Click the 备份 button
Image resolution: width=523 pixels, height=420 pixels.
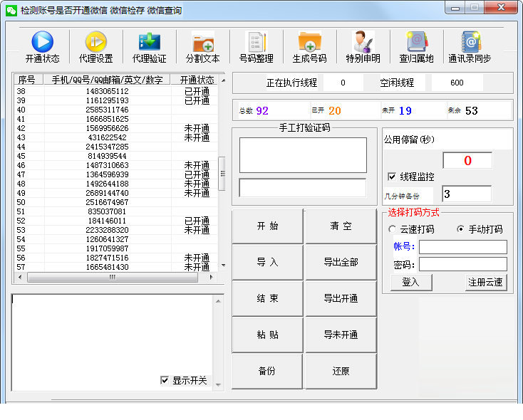[267, 371]
